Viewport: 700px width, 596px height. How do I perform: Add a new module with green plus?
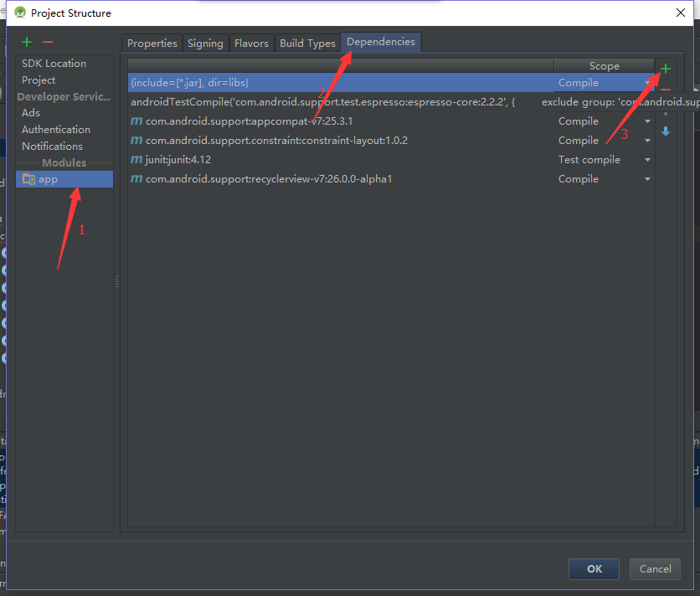pos(27,42)
